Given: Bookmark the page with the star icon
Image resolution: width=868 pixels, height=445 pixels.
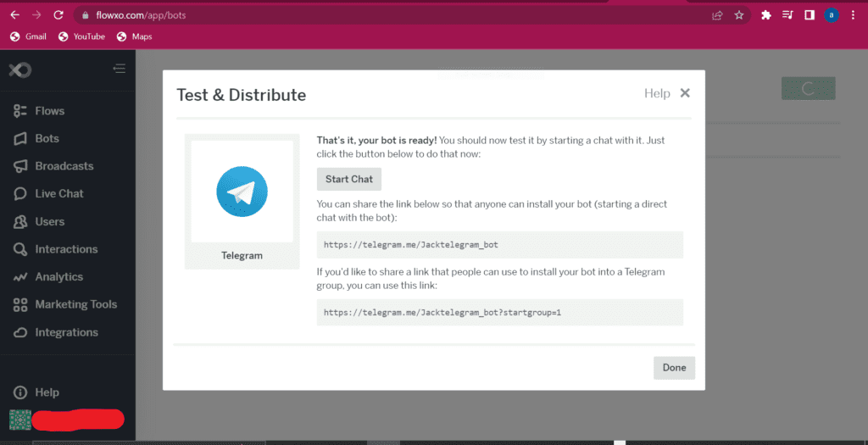Looking at the screenshot, I should pyautogui.click(x=739, y=15).
